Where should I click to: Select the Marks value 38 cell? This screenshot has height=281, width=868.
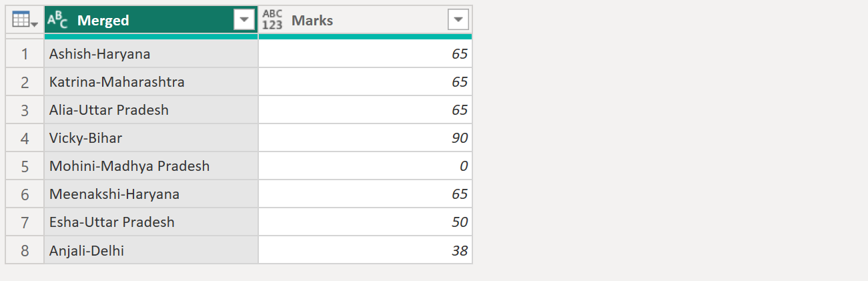point(365,251)
